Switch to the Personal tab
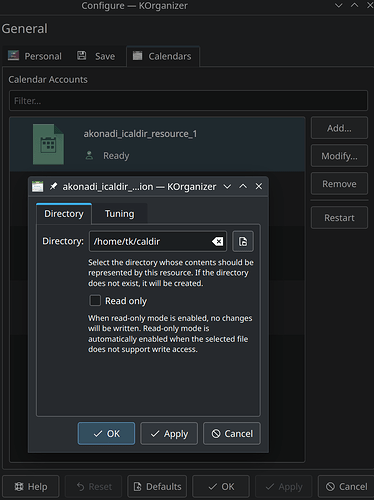This screenshot has height=500, width=374. click(35, 56)
